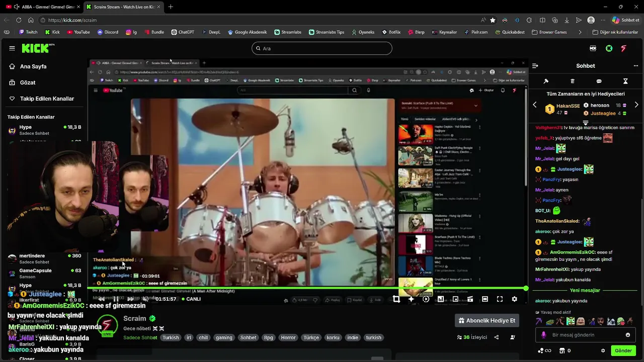Expand the bookmarks overflow chevron
The height and width of the screenshot is (362, 644).
pyautogui.click(x=580, y=32)
